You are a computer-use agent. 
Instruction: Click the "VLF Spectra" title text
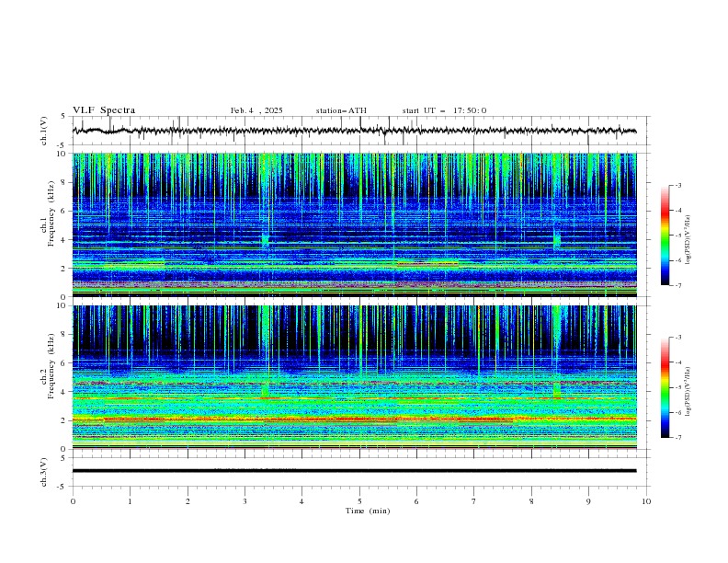[x=104, y=110]
